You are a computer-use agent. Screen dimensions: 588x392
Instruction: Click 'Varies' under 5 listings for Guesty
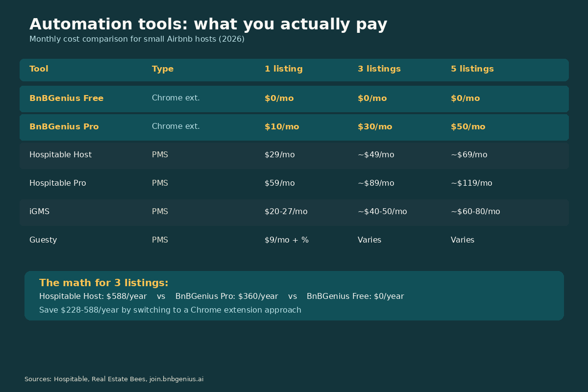(463, 240)
